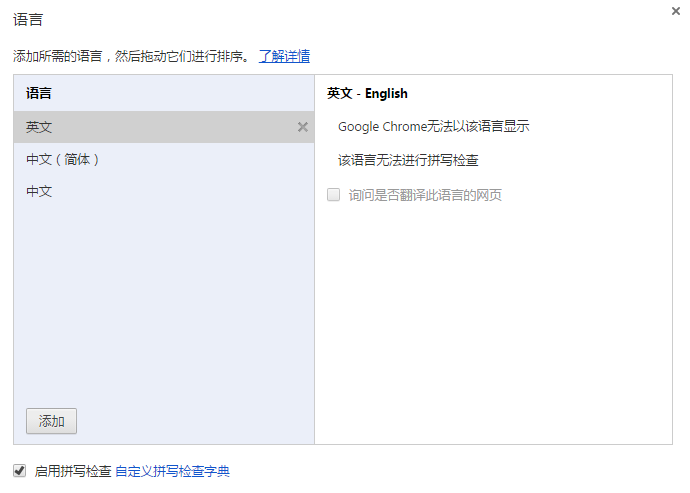Image resolution: width=690 pixels, height=493 pixels.
Task: Select 中文（简体） in the language list
Action: point(164,159)
